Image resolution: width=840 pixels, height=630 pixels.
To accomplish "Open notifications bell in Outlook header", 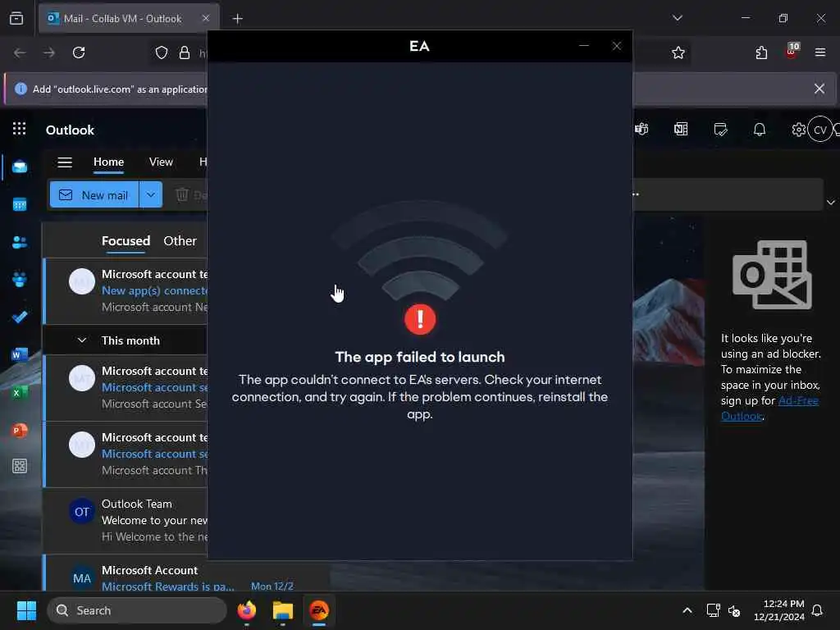I will pos(760,129).
